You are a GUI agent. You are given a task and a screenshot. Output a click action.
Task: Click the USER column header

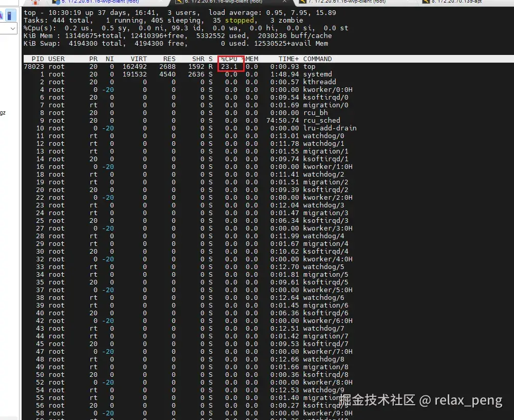[x=57, y=59]
